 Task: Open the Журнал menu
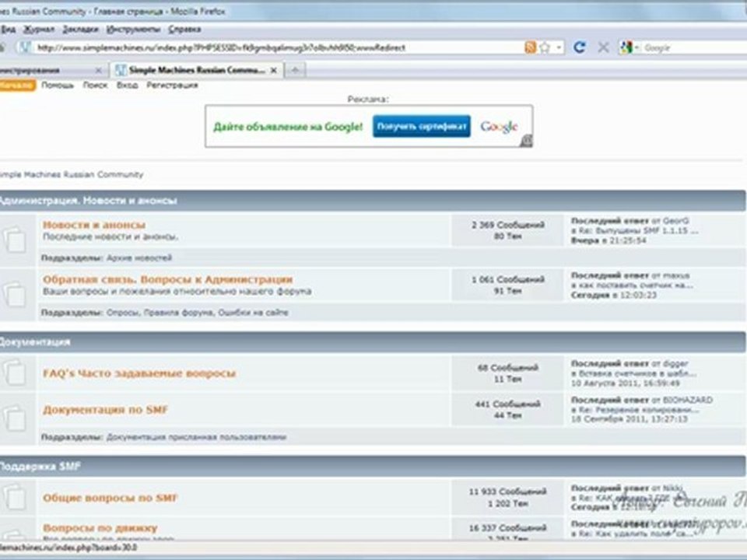pyautogui.click(x=39, y=30)
